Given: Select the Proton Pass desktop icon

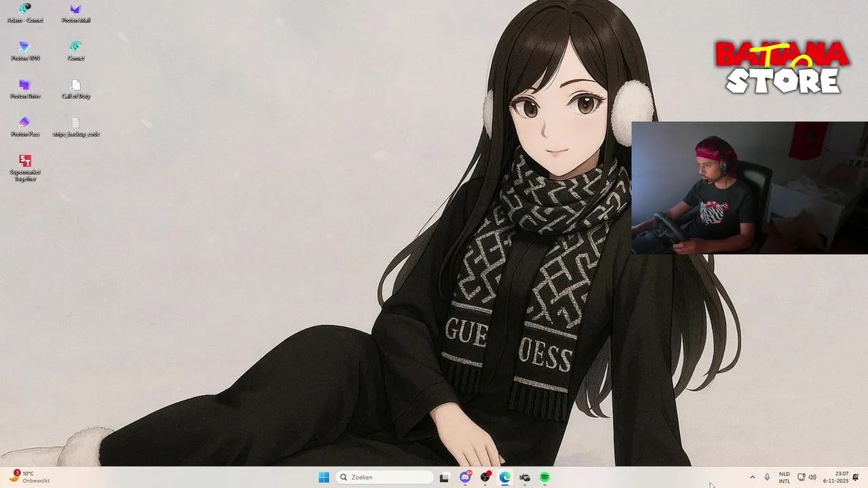Looking at the screenshot, I should pyautogui.click(x=25, y=127).
